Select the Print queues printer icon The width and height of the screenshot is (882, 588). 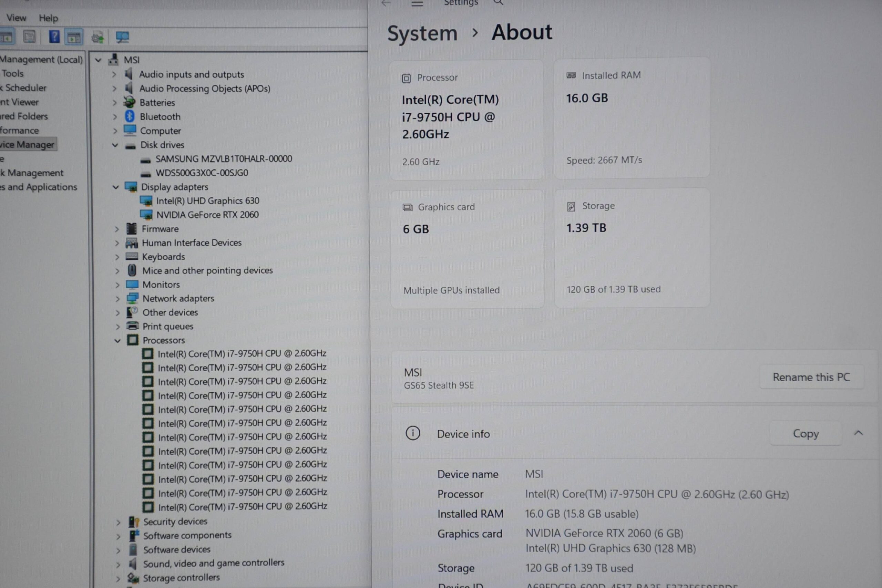pos(132,326)
